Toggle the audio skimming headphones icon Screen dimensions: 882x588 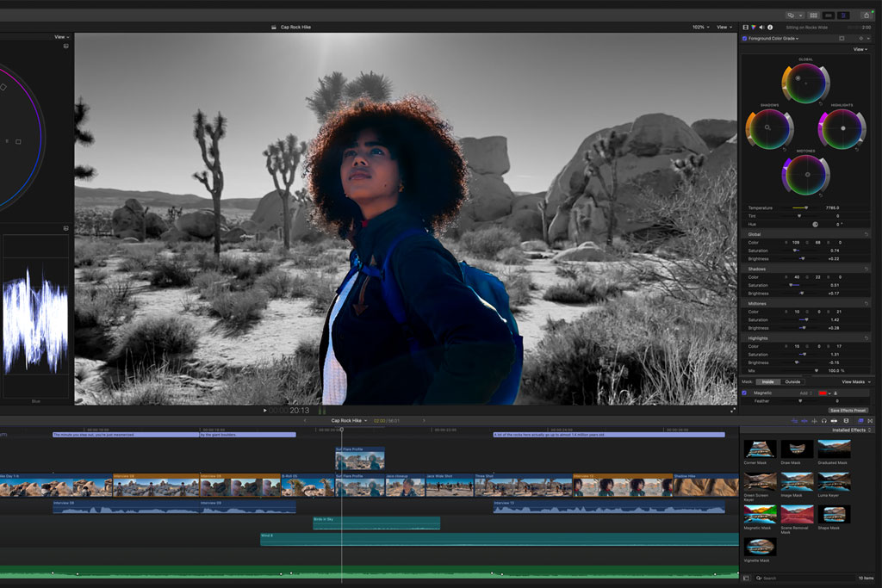coord(824,420)
